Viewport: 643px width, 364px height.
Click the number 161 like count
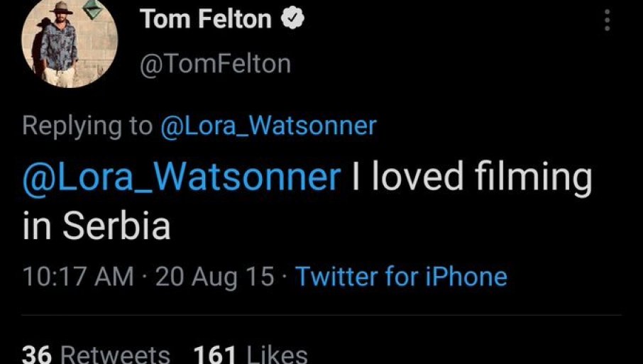click(x=215, y=354)
